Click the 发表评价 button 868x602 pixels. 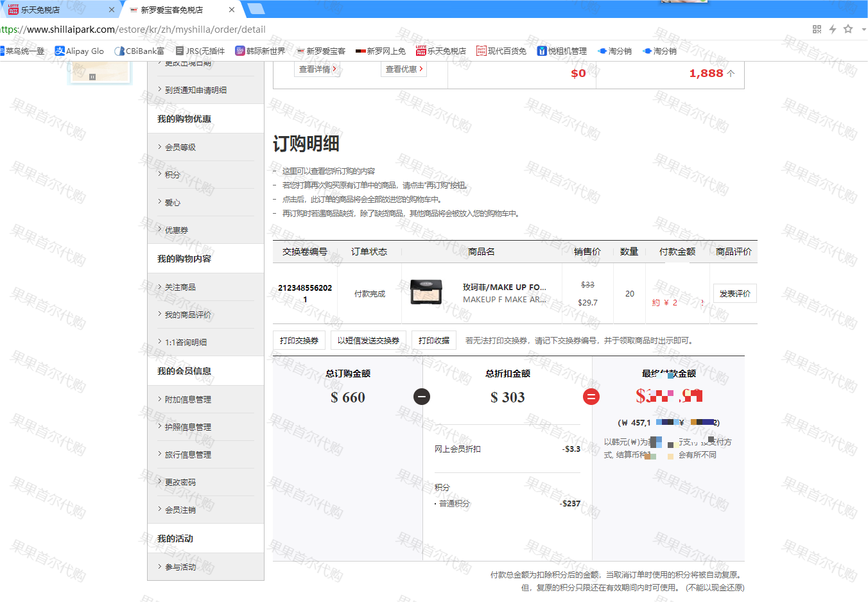(x=735, y=293)
